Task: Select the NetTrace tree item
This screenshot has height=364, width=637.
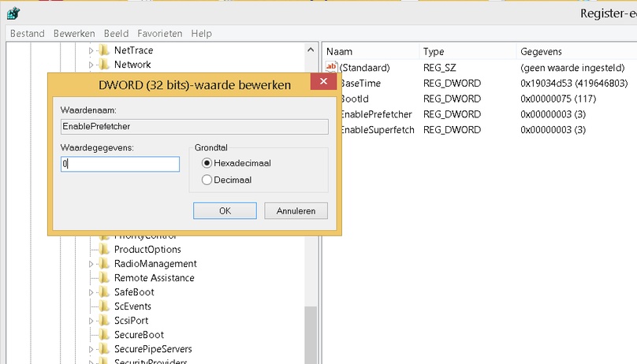Action: pos(134,50)
